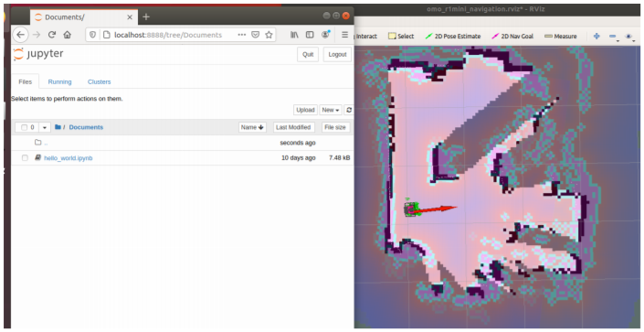Open the browser library icon
This screenshot has width=644, height=332.
(x=294, y=35)
